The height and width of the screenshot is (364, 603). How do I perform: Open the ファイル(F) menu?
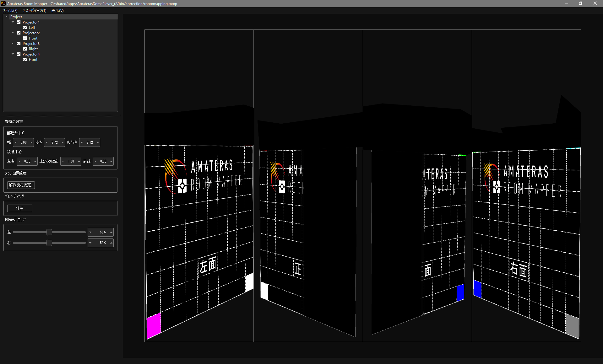[10, 11]
